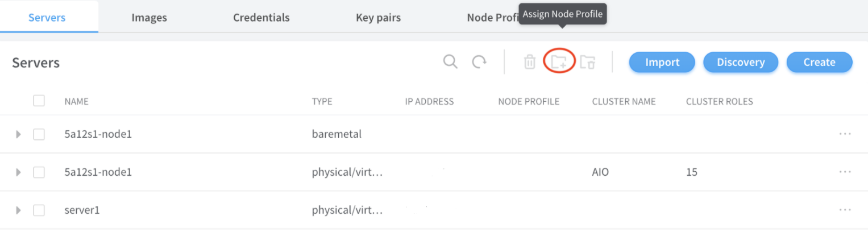
Task: Expand the server1 row details
Action: pyautogui.click(x=18, y=210)
